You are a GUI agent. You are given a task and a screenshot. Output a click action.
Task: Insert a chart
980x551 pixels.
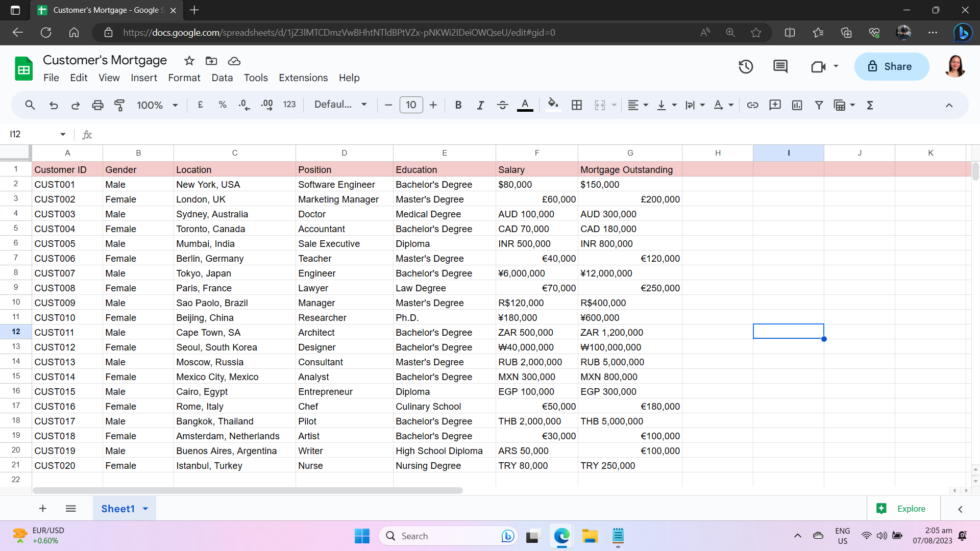point(797,105)
